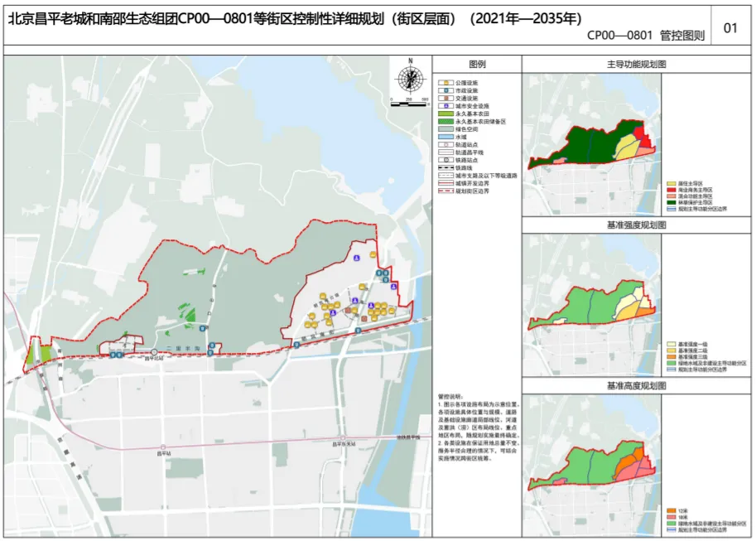Select the 基准强度三级 orange swatch

672,357
